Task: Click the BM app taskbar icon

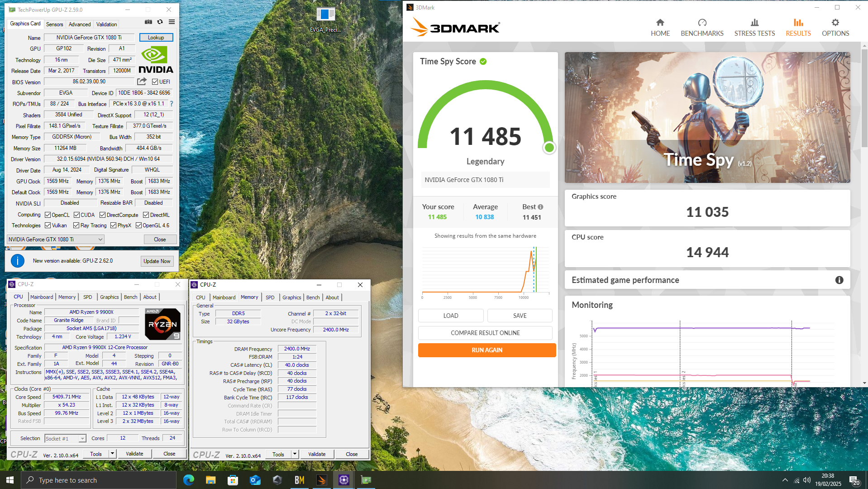Action: pos(300,480)
